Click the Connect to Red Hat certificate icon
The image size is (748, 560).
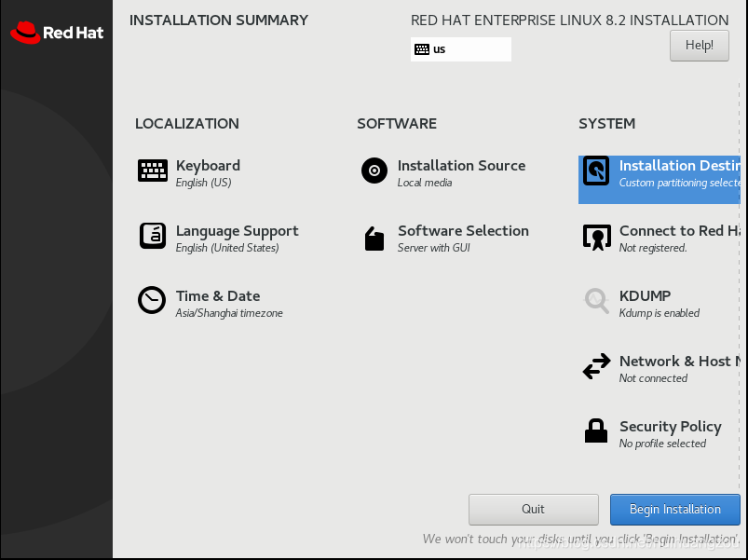pos(597,237)
